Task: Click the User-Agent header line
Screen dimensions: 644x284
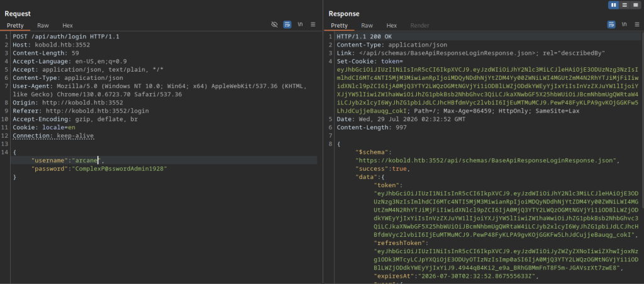Action: pyautogui.click(x=158, y=90)
